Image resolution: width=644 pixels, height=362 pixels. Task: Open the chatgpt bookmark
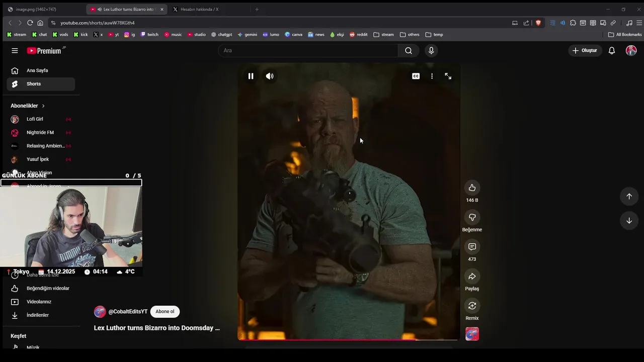point(221,35)
